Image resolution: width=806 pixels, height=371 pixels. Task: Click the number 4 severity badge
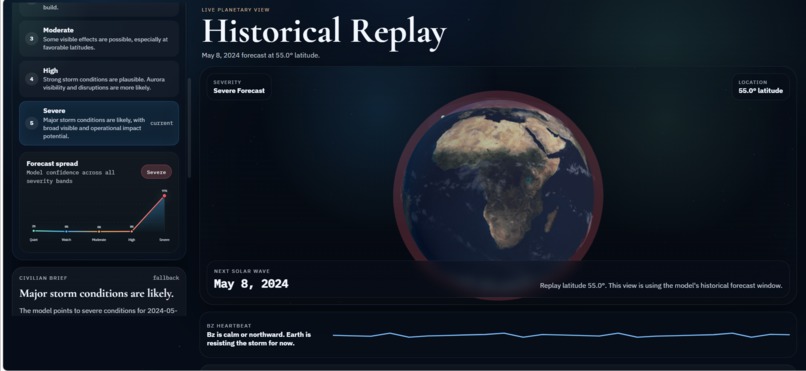click(31, 79)
